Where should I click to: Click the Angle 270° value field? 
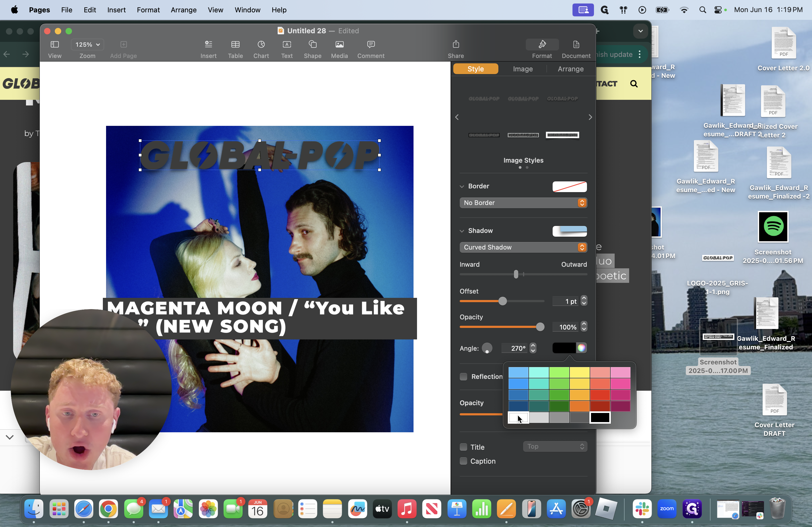(515, 348)
